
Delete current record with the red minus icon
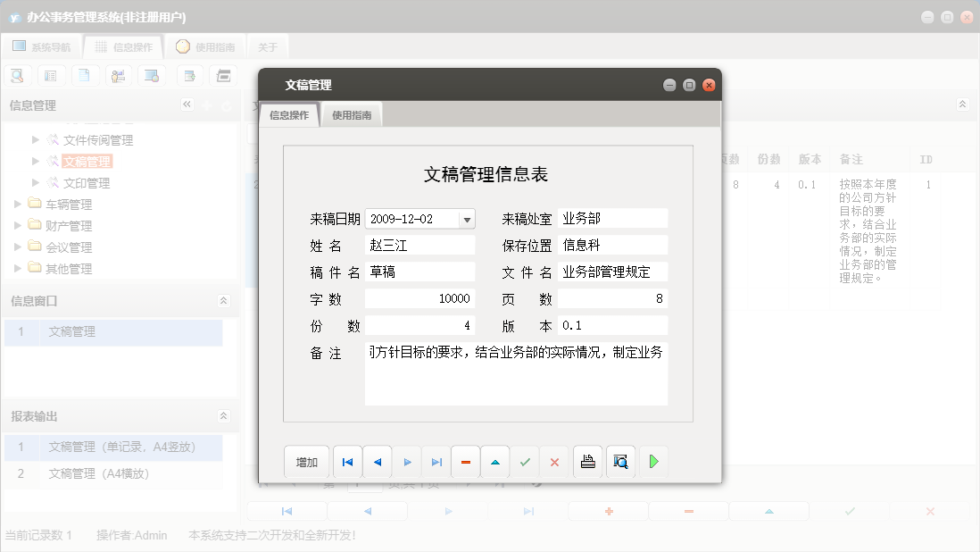click(x=465, y=461)
